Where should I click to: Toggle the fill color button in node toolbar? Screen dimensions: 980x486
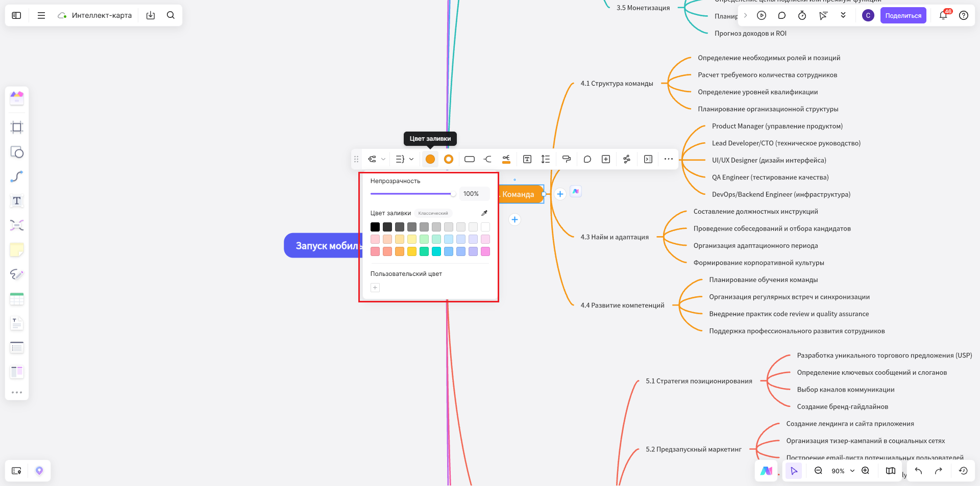[430, 159]
